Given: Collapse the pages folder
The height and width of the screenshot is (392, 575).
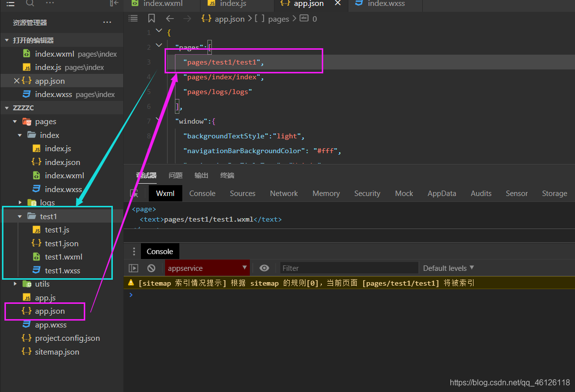Looking at the screenshot, I should [15, 121].
